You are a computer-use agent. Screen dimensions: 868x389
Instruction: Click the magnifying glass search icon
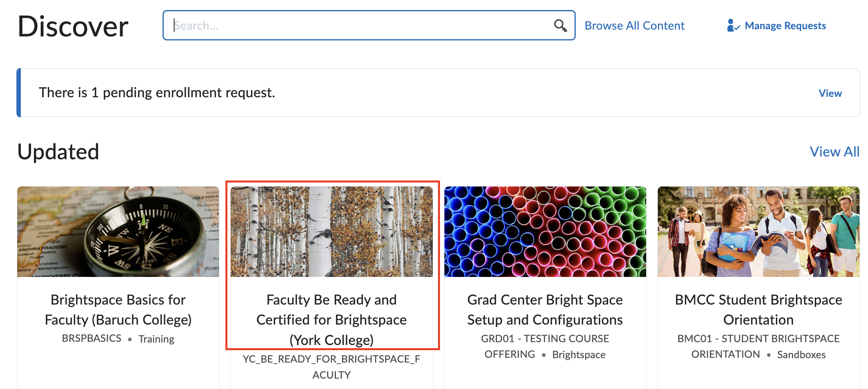coord(560,26)
